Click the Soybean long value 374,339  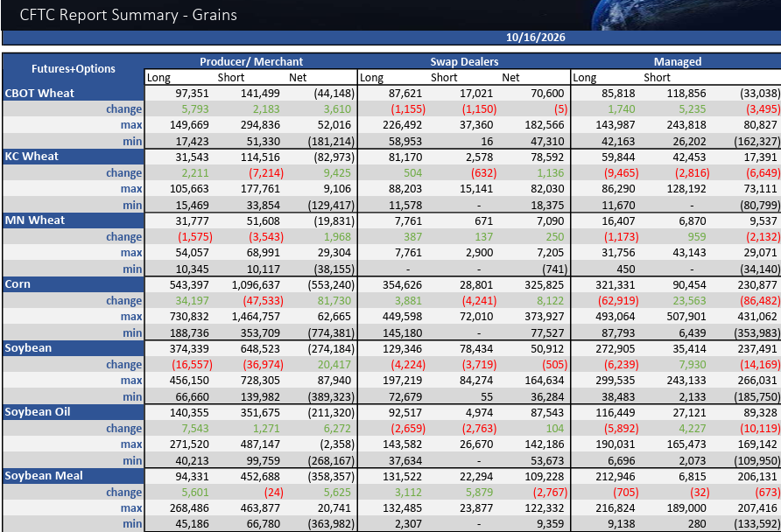click(189, 349)
